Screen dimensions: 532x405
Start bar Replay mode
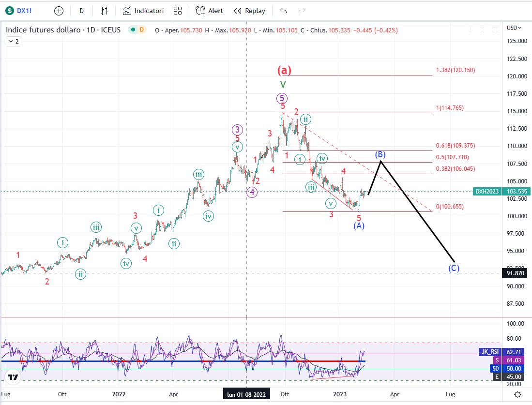250,11
